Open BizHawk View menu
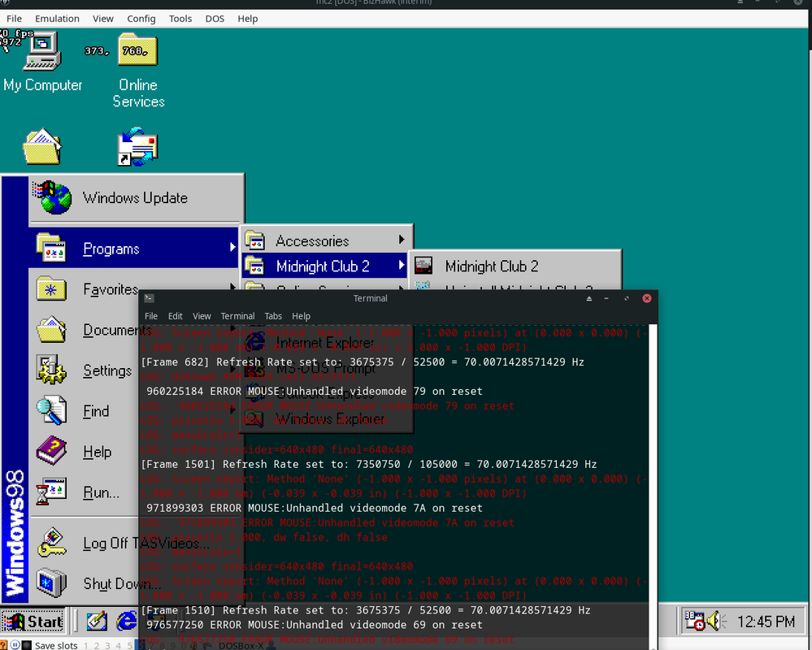The height and width of the screenshot is (650, 812). 103,19
